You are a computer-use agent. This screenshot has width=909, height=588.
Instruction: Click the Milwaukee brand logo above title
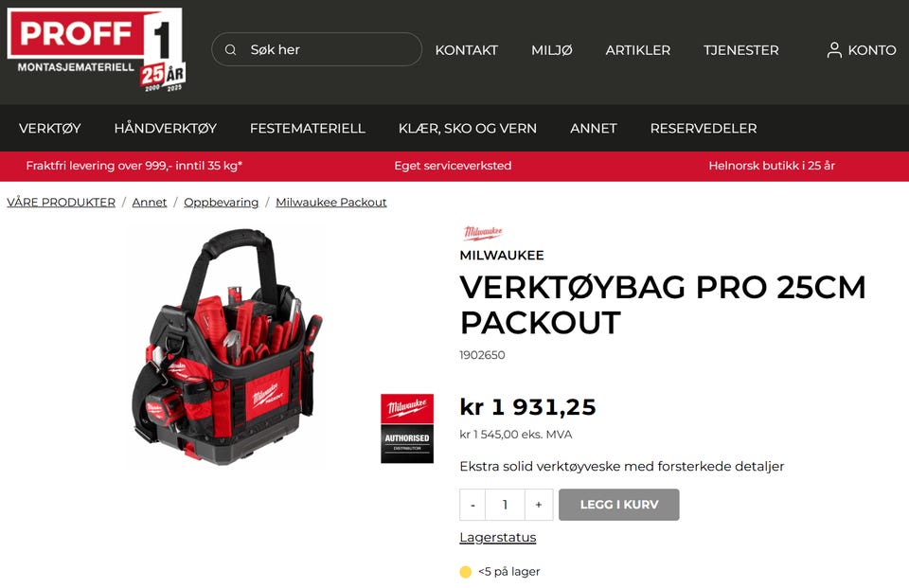pyautogui.click(x=482, y=233)
